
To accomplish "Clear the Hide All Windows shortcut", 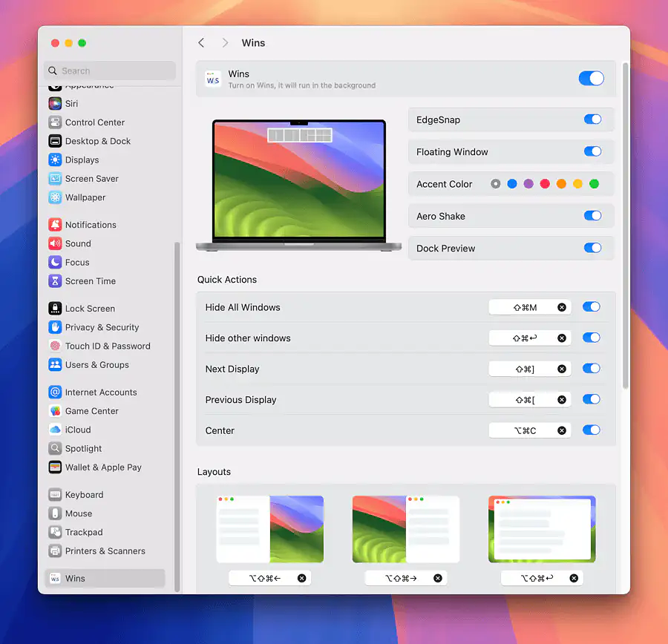I will tap(562, 307).
